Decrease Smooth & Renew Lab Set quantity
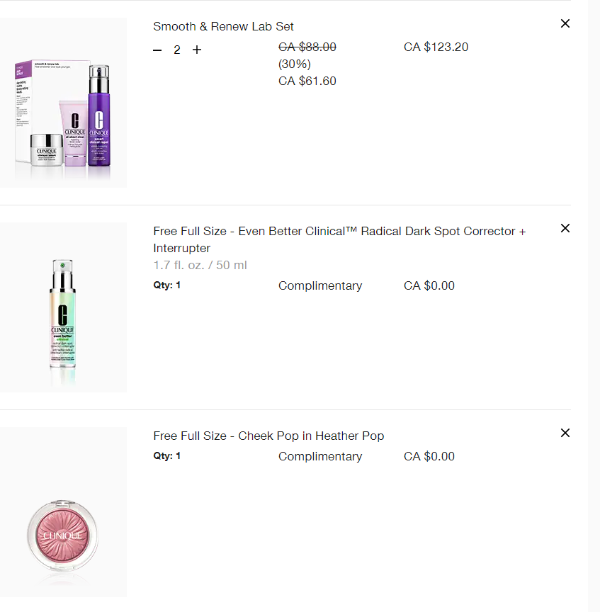Image resolution: width=600 pixels, height=612 pixels. 157,50
